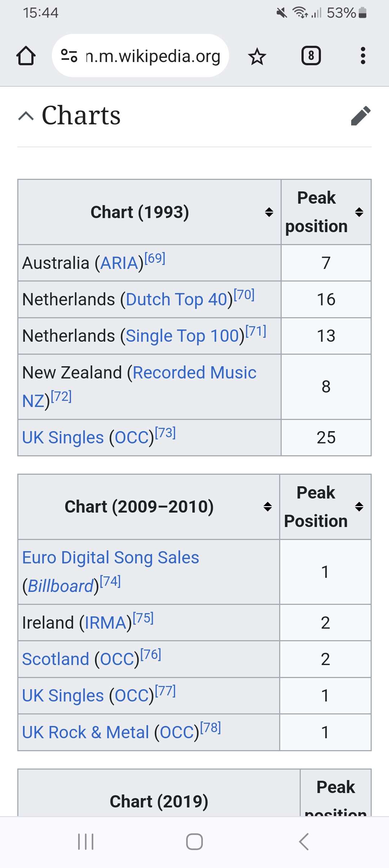Tap the browser home icon
389x868 pixels.
[x=26, y=56]
